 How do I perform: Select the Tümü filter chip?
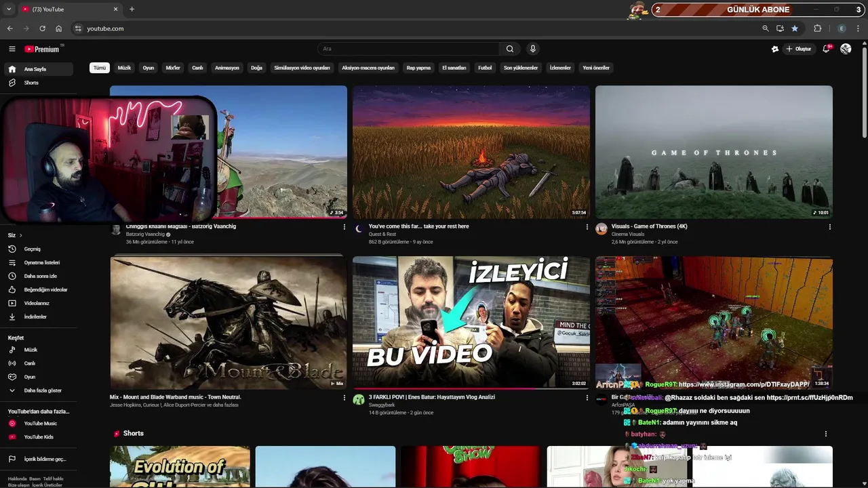[x=100, y=68]
